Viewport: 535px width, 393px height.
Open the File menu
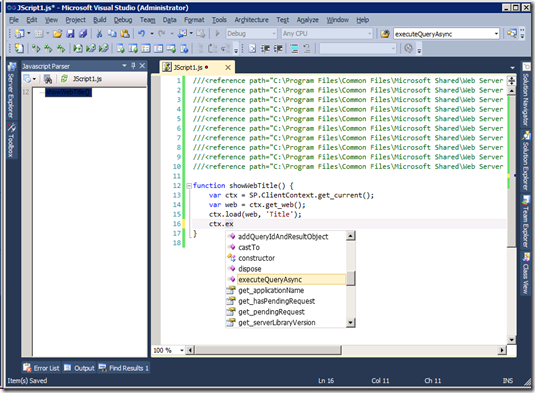14,20
